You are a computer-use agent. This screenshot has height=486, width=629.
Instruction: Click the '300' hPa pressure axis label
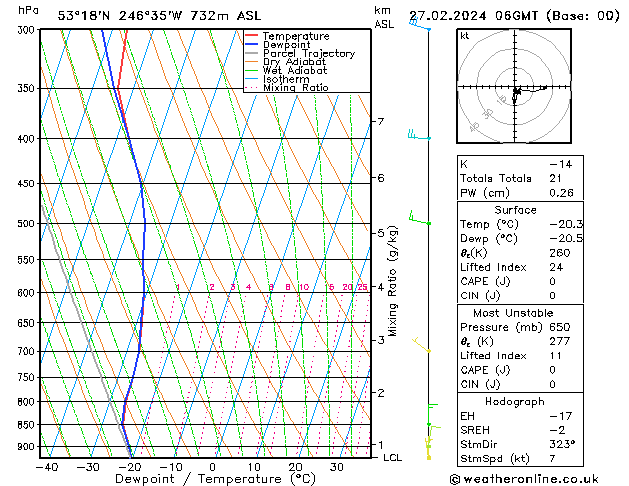coord(28,30)
